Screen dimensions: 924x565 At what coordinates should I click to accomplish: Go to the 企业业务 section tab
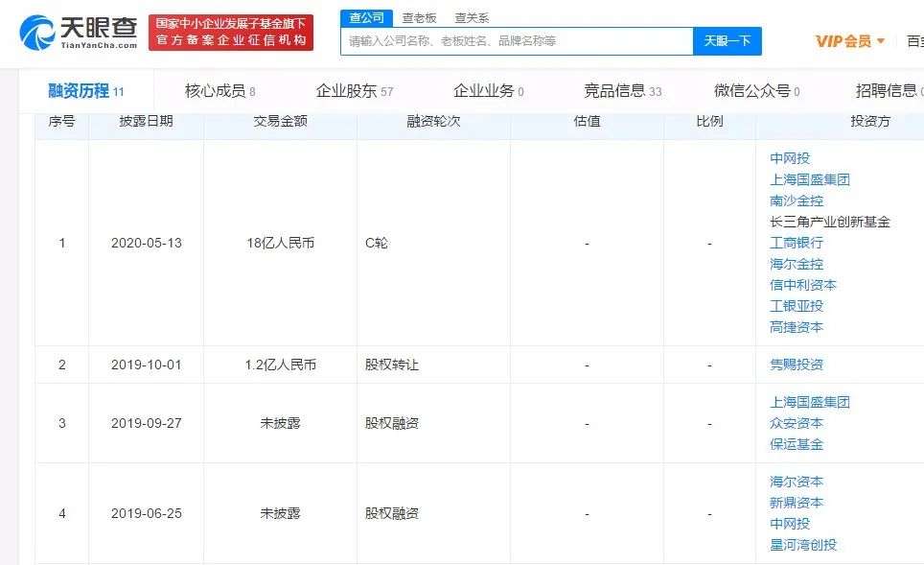489,91
